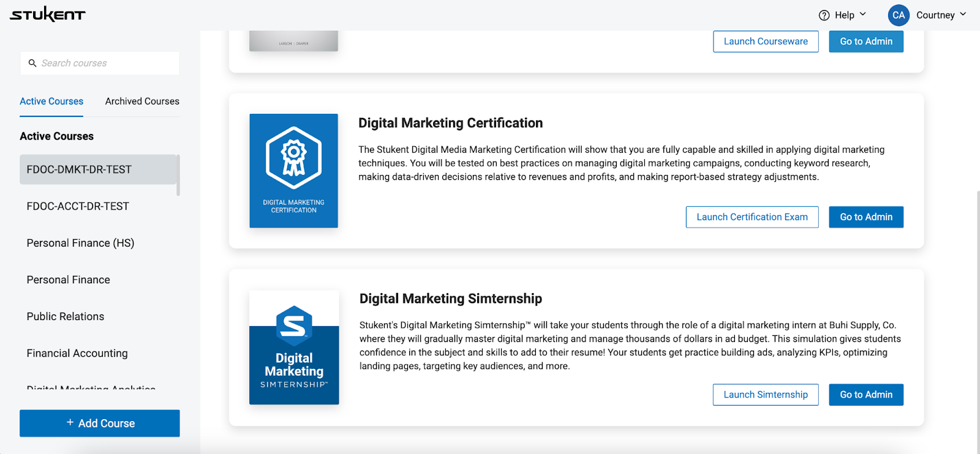Open the Courtney account dropdown chevron
This screenshot has width=980, height=454.
coord(963,14)
